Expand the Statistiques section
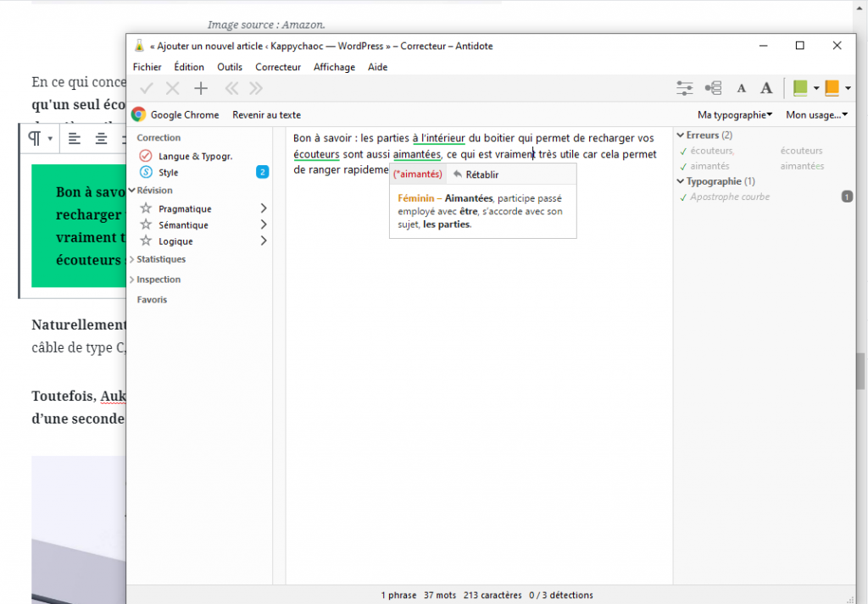Screen dimensions: 868x604 pos(160,259)
